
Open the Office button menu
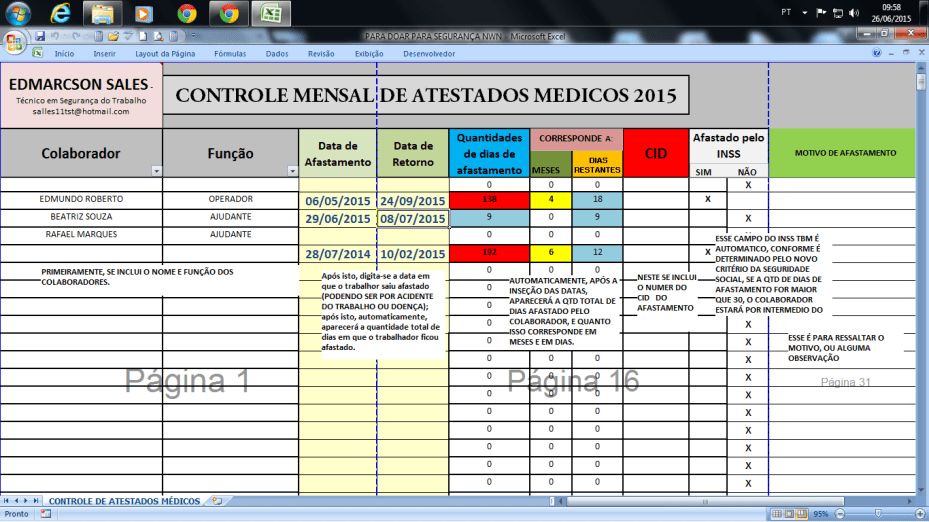tap(13, 42)
